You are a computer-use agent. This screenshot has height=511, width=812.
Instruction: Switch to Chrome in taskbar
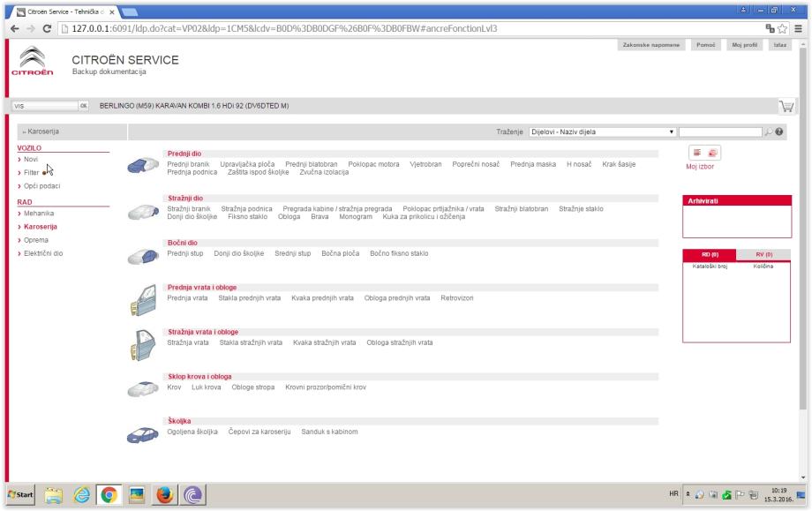point(109,495)
